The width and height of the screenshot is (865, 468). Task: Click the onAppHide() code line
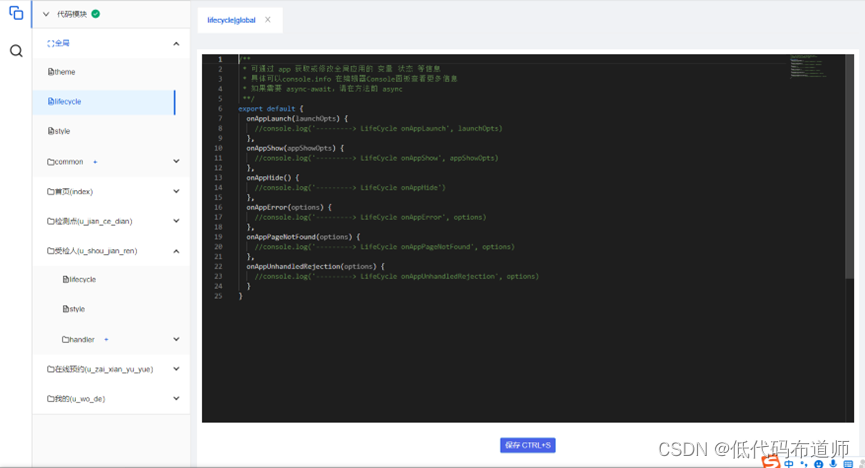273,178
